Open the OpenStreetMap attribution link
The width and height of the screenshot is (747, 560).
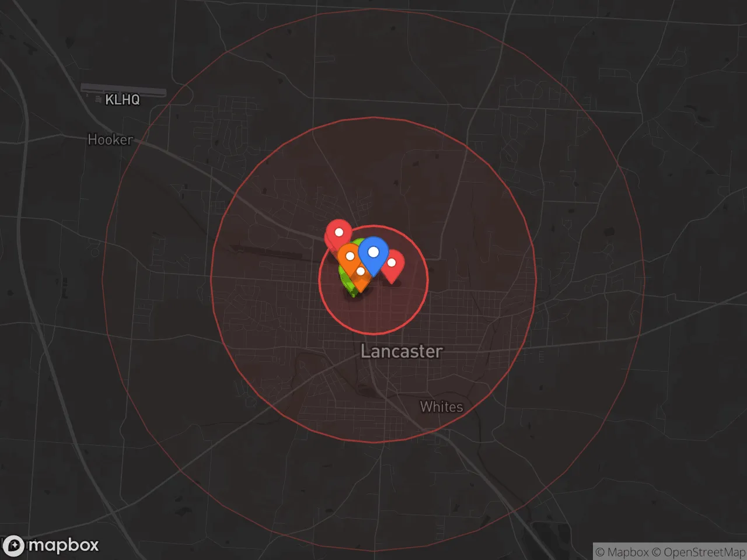click(698, 552)
